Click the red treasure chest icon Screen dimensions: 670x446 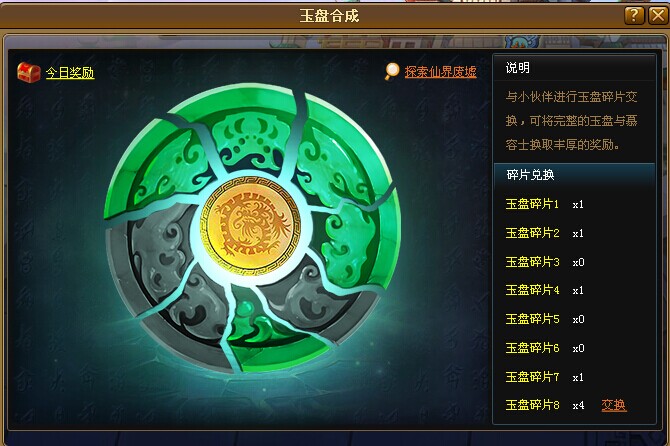pos(29,72)
